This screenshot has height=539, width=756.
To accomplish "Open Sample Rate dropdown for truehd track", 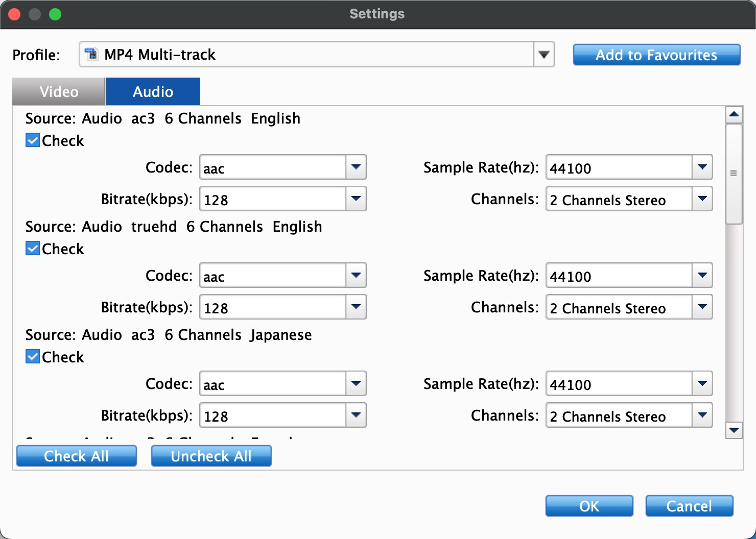I will point(702,275).
